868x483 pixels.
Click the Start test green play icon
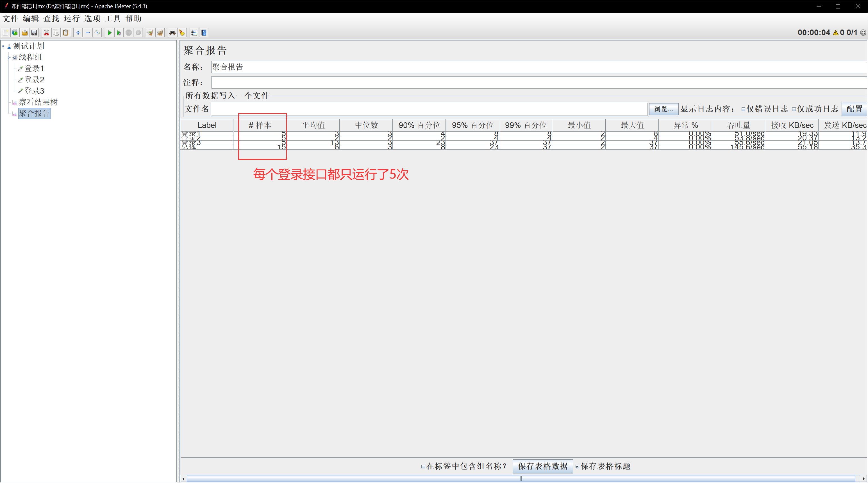point(109,33)
